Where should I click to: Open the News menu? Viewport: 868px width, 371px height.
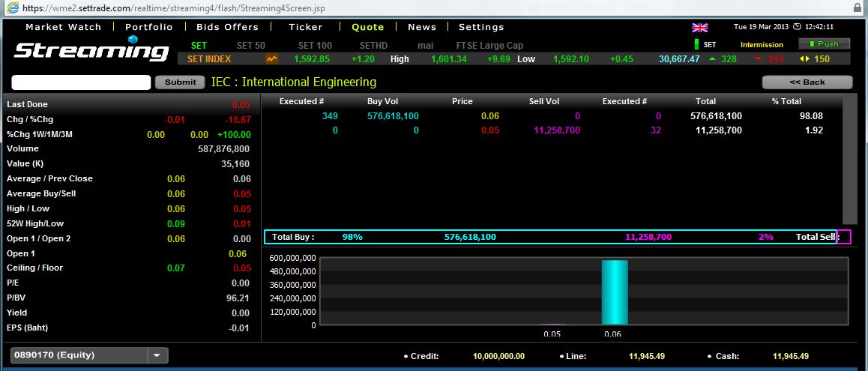(x=422, y=26)
